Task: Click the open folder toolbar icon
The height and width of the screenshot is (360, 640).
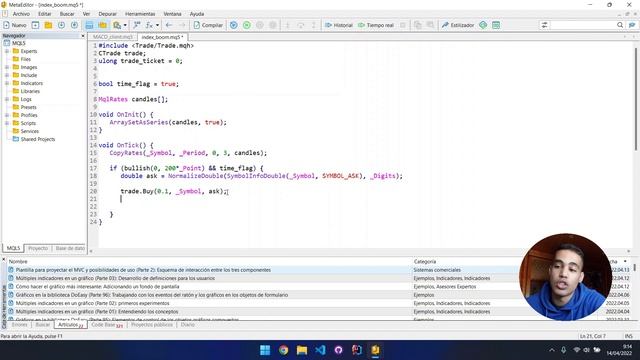Action: click(x=48, y=25)
